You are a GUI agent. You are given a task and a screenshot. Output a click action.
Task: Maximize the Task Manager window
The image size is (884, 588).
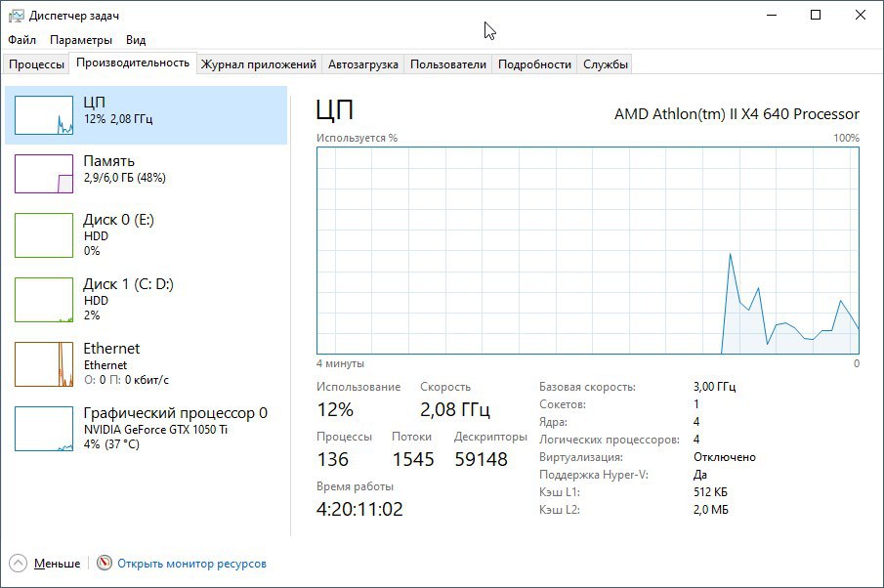point(816,16)
